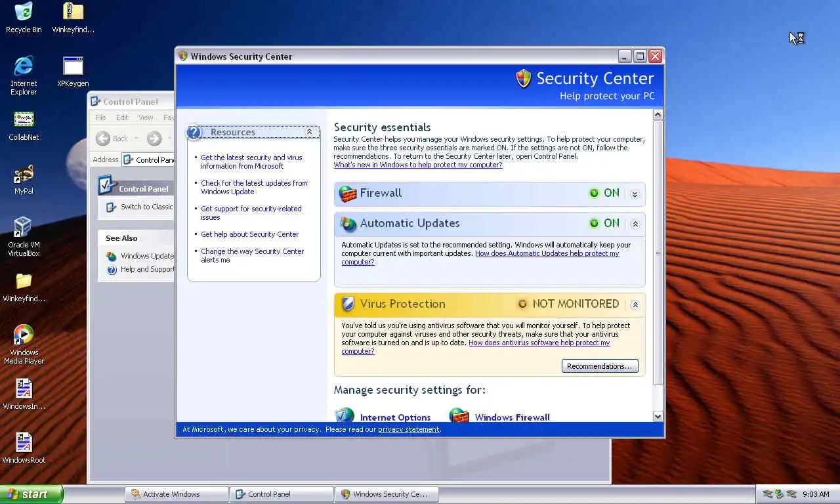Click the first system tray network icon
The height and width of the screenshot is (504, 840).
[767, 494]
